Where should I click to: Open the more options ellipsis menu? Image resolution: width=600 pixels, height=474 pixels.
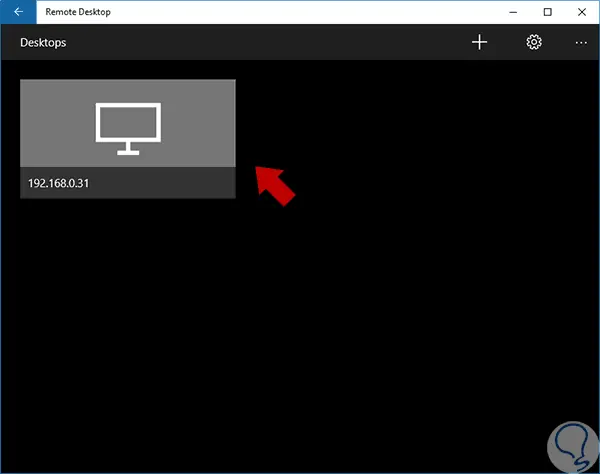point(581,42)
